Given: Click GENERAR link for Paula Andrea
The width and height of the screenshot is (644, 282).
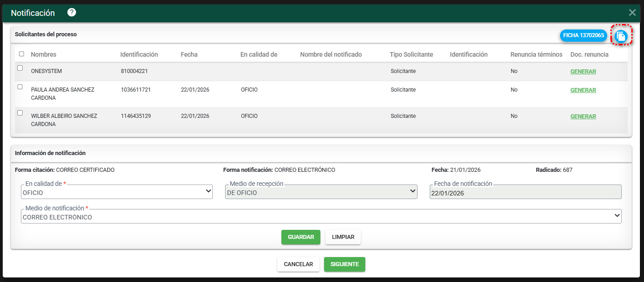Looking at the screenshot, I should click(583, 90).
